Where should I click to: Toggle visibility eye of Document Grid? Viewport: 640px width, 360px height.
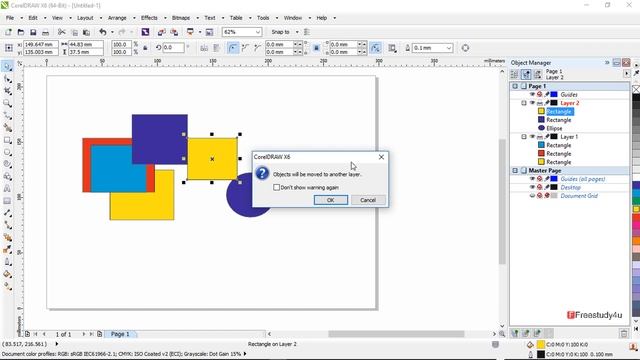click(532, 196)
